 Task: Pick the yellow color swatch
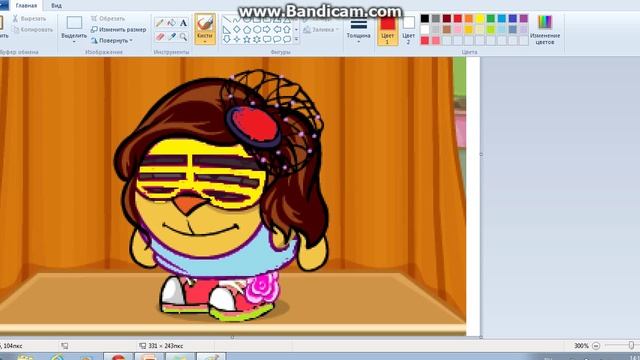click(480, 18)
